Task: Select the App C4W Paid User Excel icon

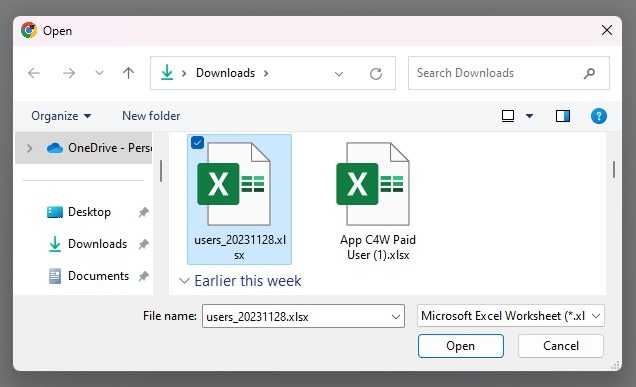Action: [373, 184]
